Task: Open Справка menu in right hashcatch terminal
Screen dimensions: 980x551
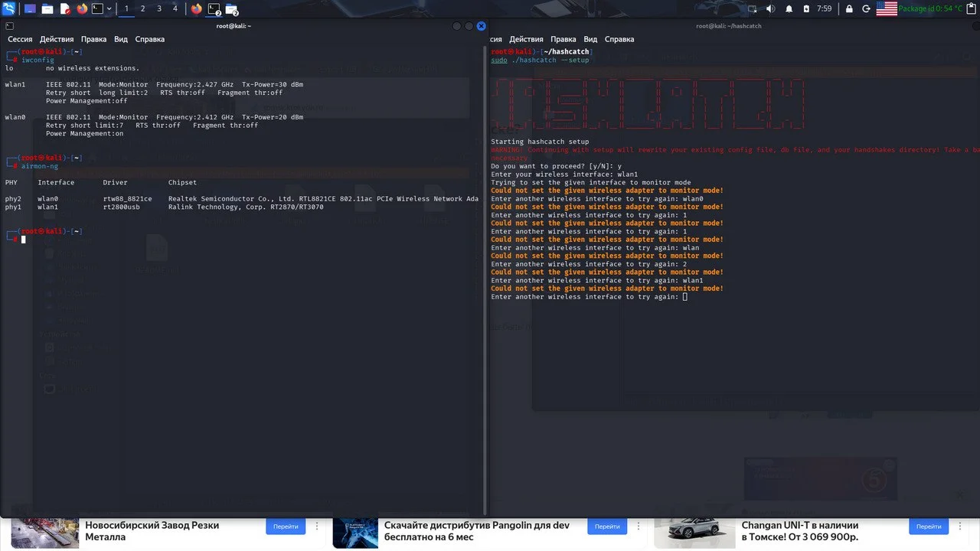Action: tap(619, 39)
